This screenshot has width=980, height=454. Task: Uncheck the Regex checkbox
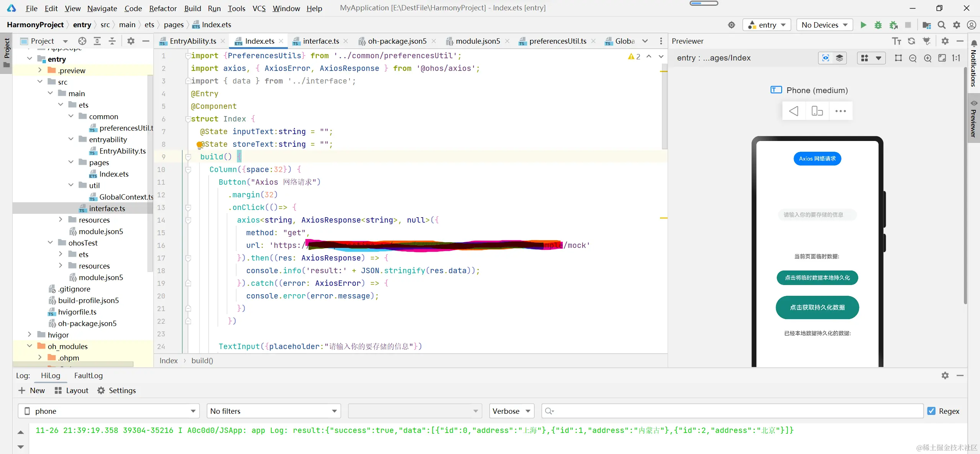tap(931, 411)
